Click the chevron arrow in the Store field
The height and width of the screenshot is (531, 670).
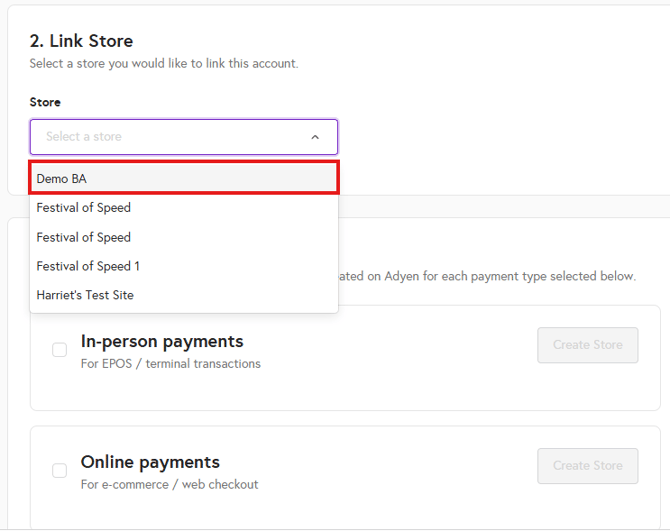point(315,137)
